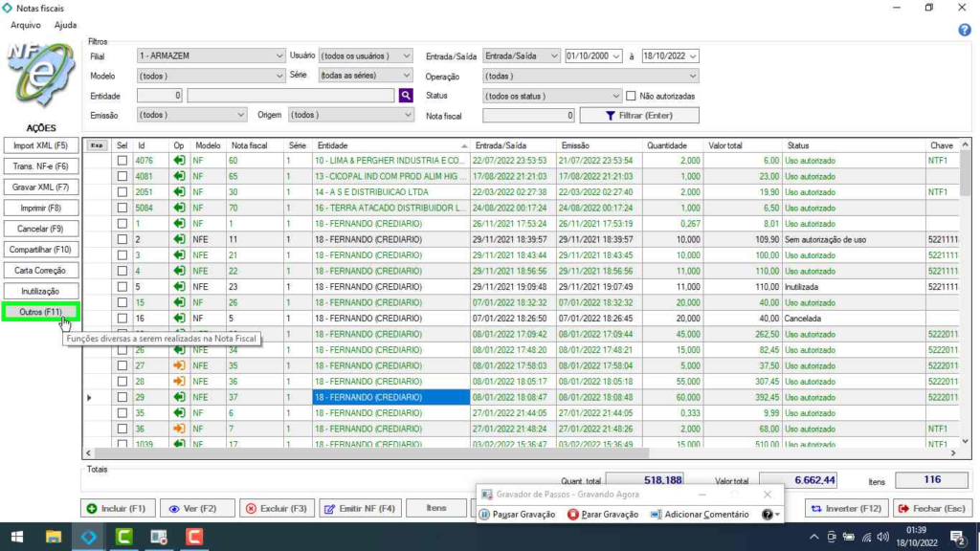980x551 pixels.
Task: Expand the Status filter dropdown
Action: (x=553, y=96)
